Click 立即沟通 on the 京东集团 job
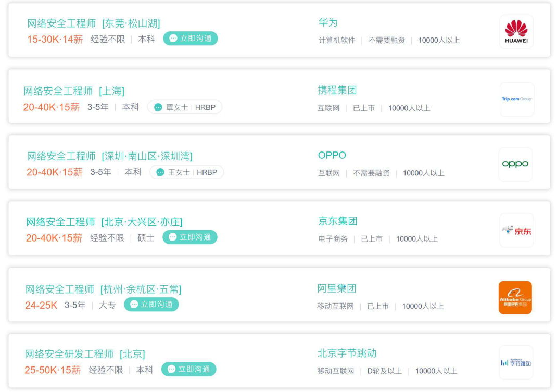557x392 pixels. click(x=189, y=237)
